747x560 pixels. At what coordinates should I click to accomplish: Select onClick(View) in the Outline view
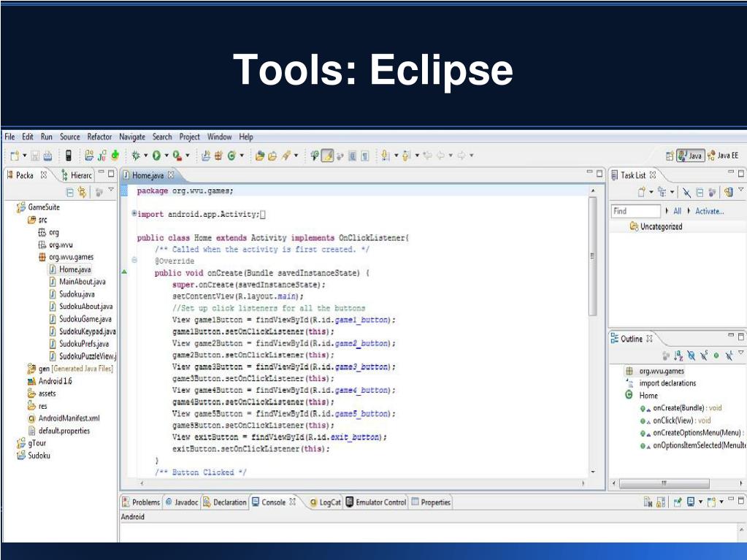[x=676, y=421]
